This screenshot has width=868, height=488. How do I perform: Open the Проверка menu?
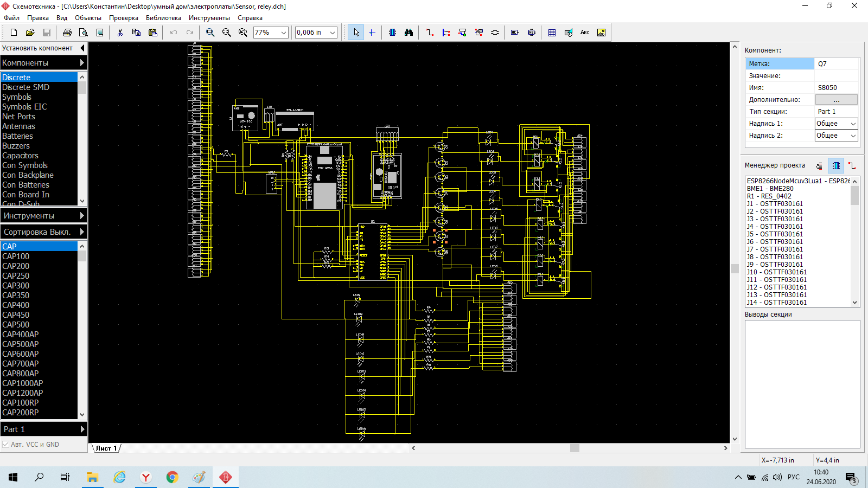click(123, 18)
